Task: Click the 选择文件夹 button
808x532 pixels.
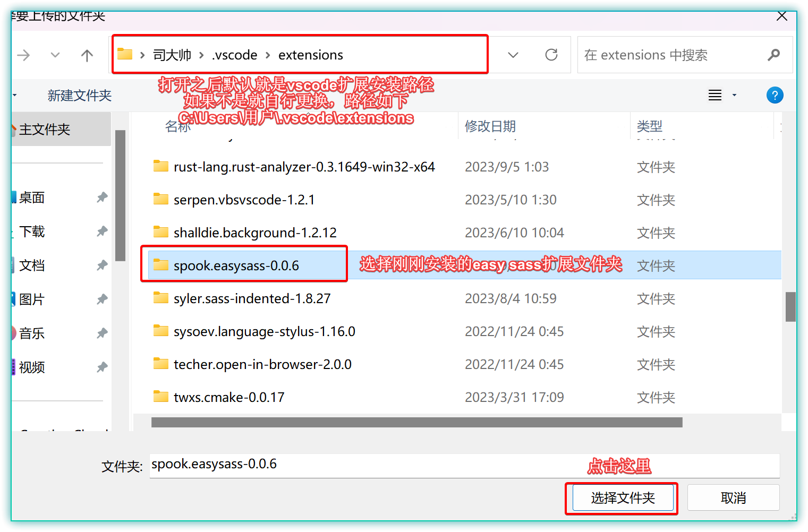Action: (x=622, y=498)
